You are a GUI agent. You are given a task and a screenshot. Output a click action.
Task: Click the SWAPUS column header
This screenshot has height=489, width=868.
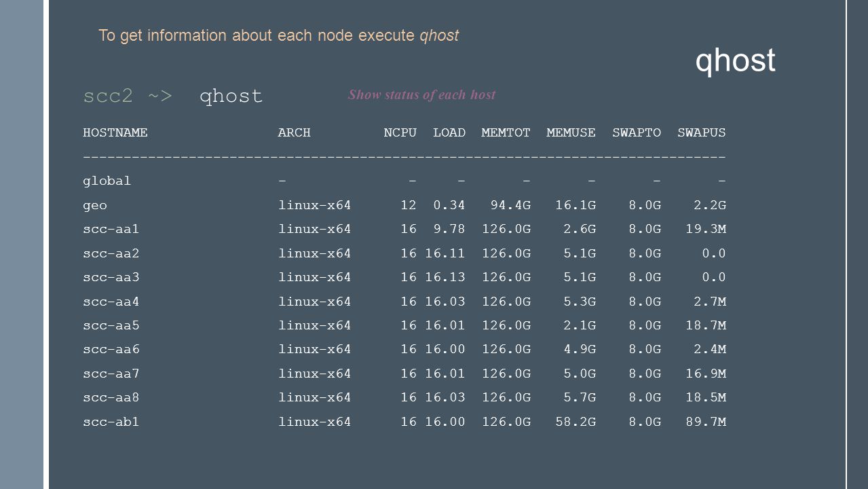point(702,133)
